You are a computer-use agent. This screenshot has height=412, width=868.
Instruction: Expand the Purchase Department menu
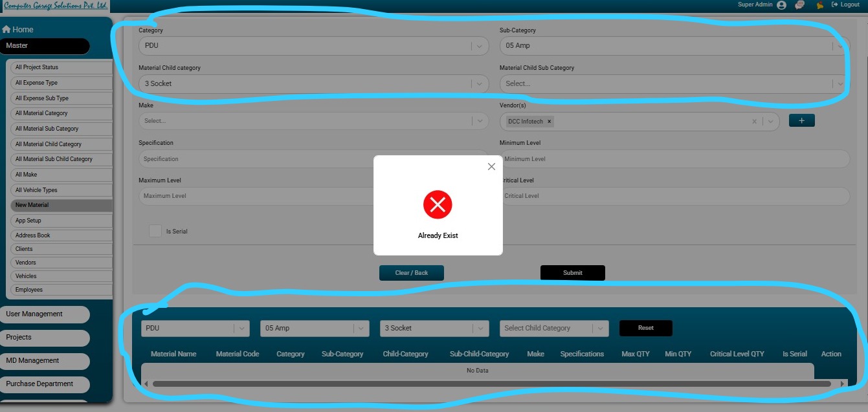pyautogui.click(x=45, y=384)
